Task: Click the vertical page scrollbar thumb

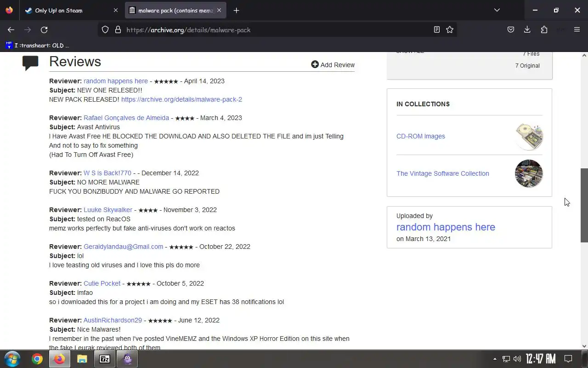Action: pyautogui.click(x=584, y=205)
